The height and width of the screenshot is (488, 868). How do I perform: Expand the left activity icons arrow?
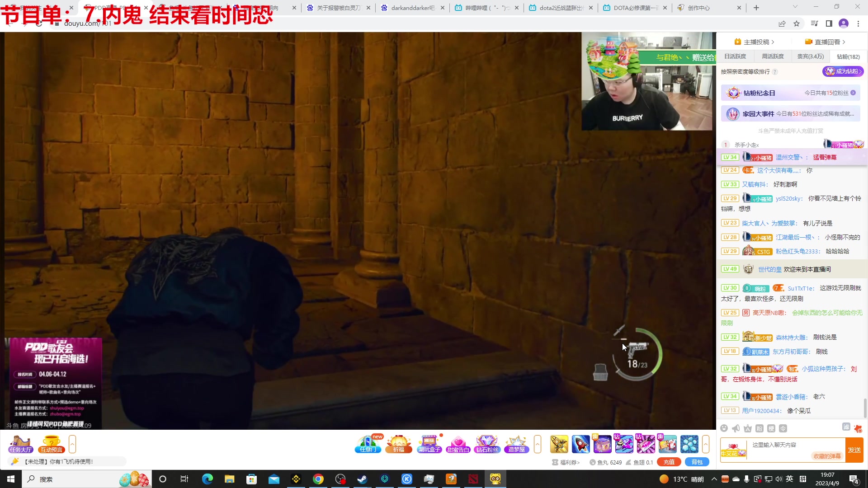(72, 444)
